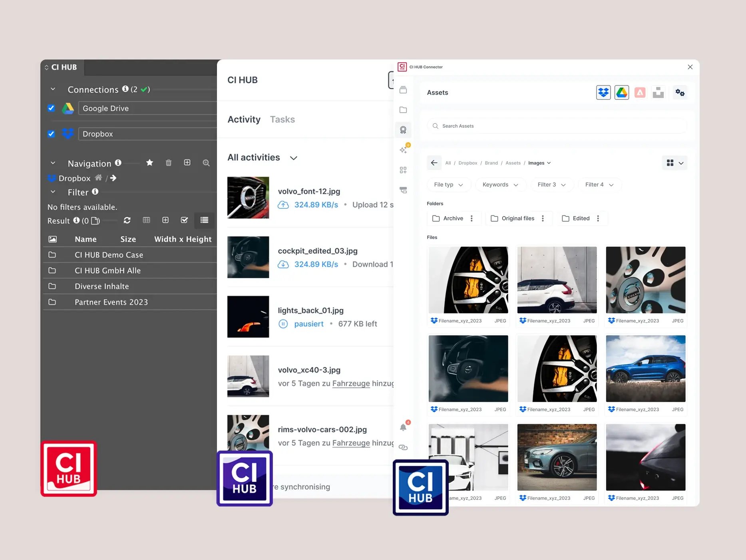This screenshot has width=746, height=560.
Task: Select the Unsplash source in Assets header
Action: pyautogui.click(x=658, y=93)
